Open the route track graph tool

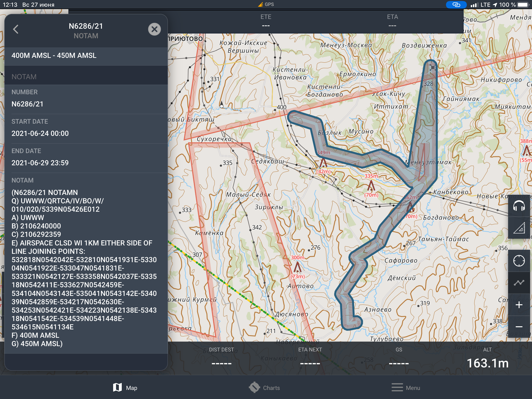click(519, 283)
